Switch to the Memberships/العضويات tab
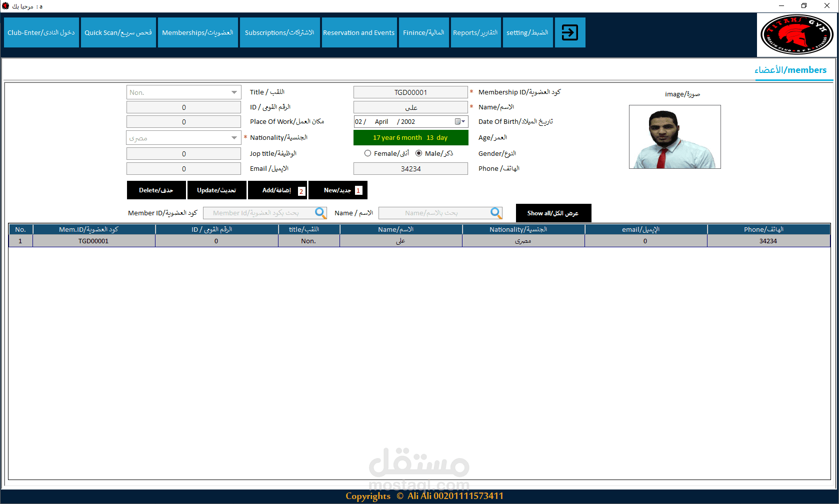Image resolution: width=839 pixels, height=504 pixels. click(x=198, y=32)
